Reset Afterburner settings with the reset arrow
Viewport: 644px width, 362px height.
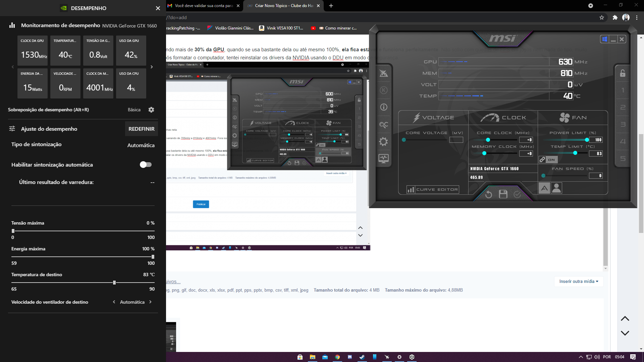coord(489,194)
